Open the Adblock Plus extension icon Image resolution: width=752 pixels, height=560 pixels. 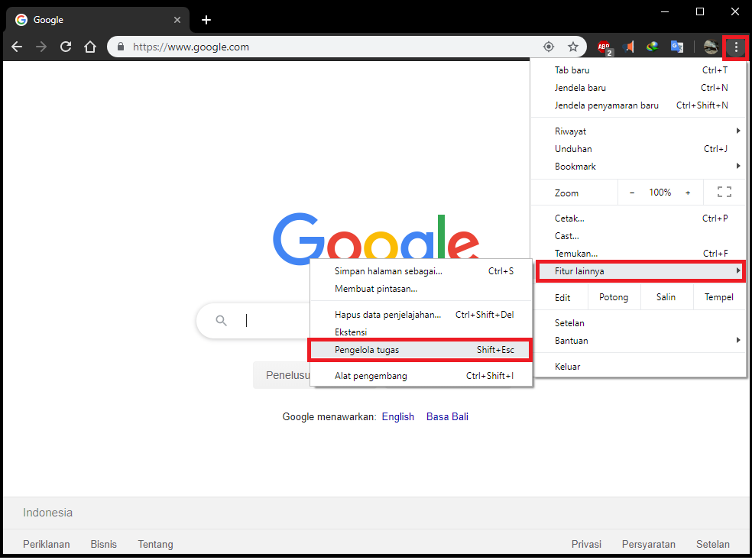pos(605,47)
